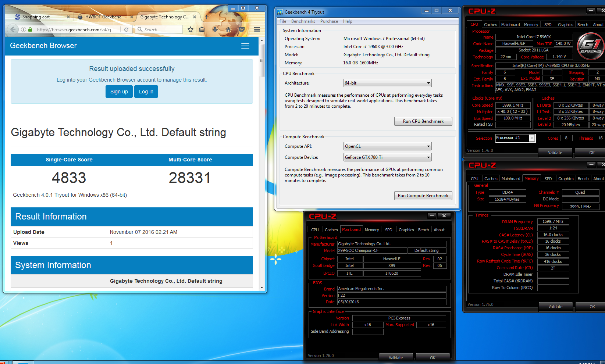Open Benchmarks menu in Geekbench 4
Image resolution: width=605 pixels, height=364 pixels.
[303, 21]
